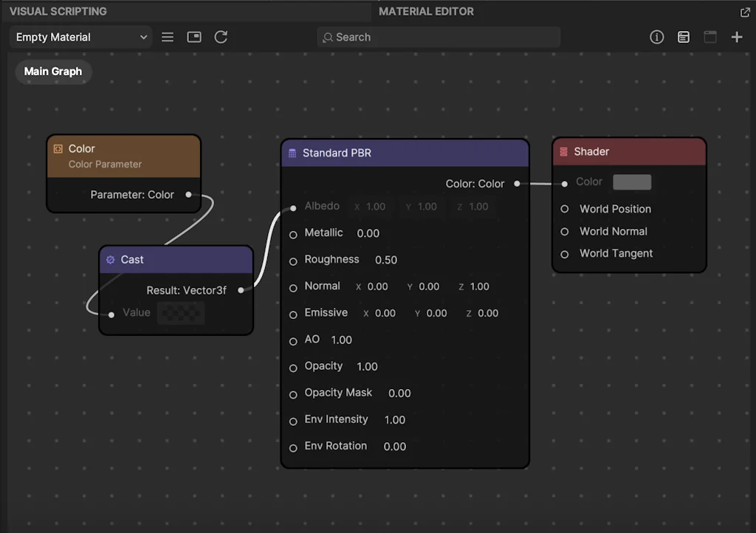
Task: Open the material info icon
Action: coord(657,36)
